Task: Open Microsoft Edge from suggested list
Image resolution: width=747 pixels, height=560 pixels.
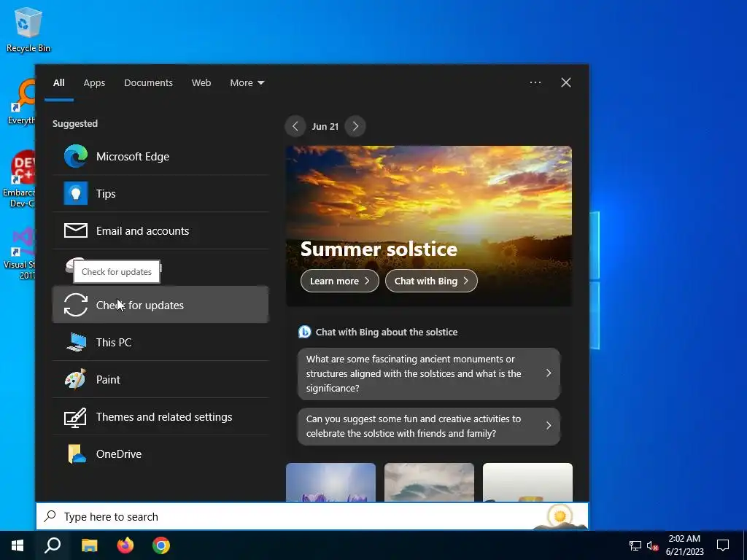Action: (160, 157)
